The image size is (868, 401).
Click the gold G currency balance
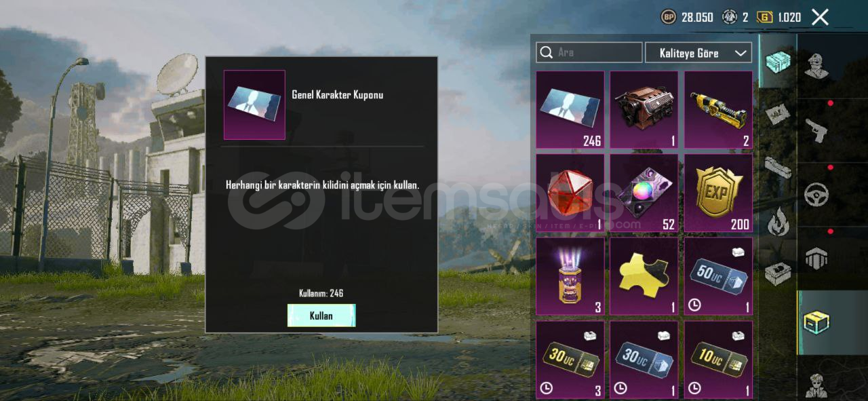pos(779,17)
